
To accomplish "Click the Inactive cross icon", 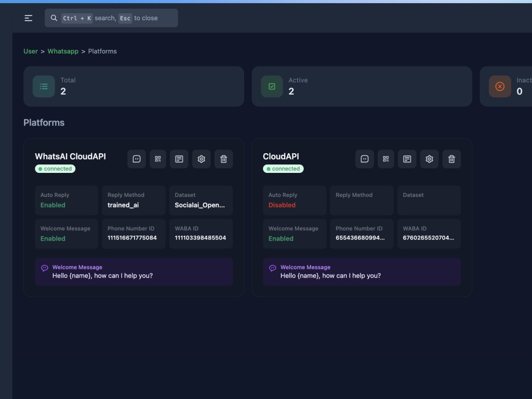I will (500, 87).
